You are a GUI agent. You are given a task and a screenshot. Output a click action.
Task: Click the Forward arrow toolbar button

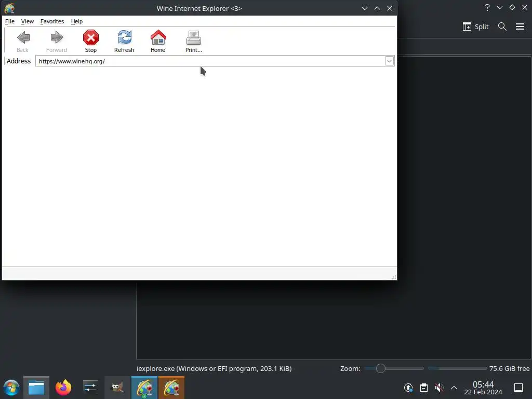[x=57, y=41]
